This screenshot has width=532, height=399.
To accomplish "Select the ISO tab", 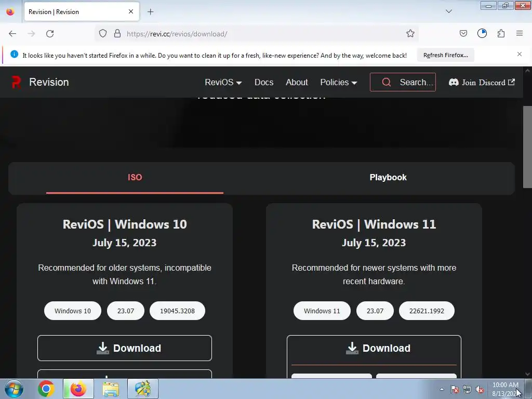I will [135, 178].
